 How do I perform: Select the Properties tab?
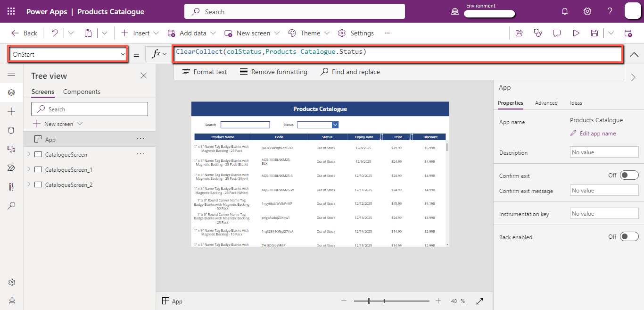tap(511, 103)
